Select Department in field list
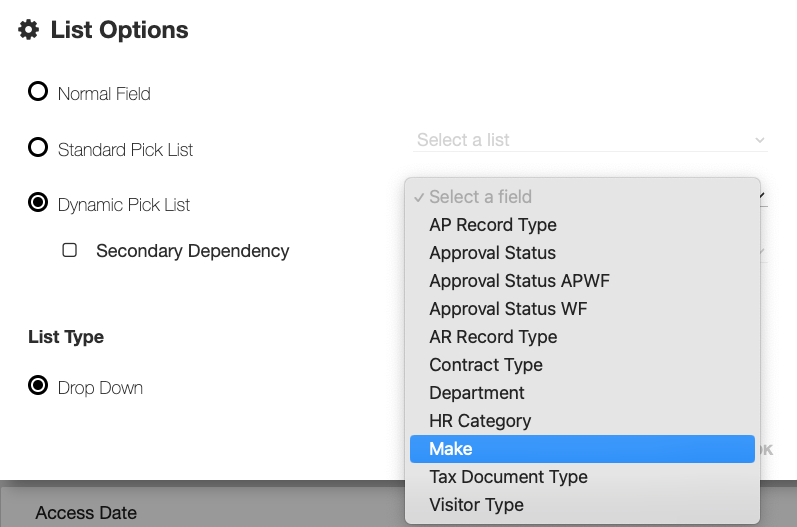 pos(477,393)
